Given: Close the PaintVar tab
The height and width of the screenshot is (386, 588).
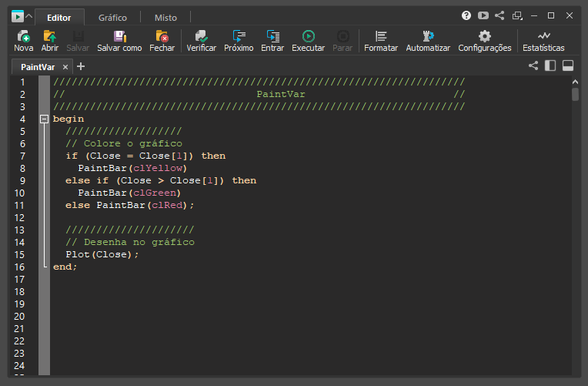Looking at the screenshot, I should 65,67.
